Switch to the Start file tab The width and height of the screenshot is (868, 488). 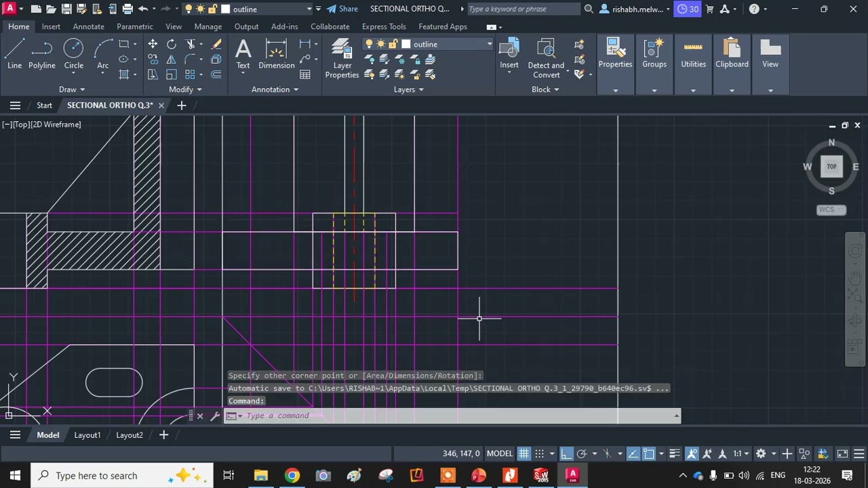(x=44, y=105)
